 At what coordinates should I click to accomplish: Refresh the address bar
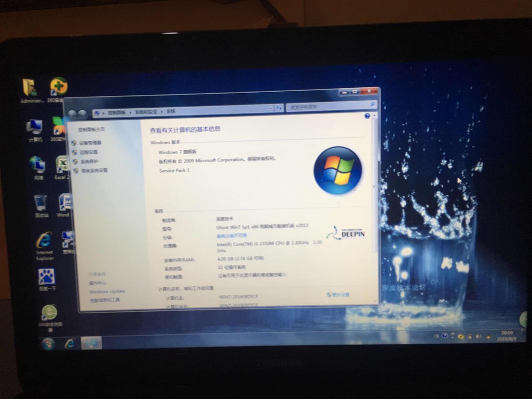click(x=279, y=108)
